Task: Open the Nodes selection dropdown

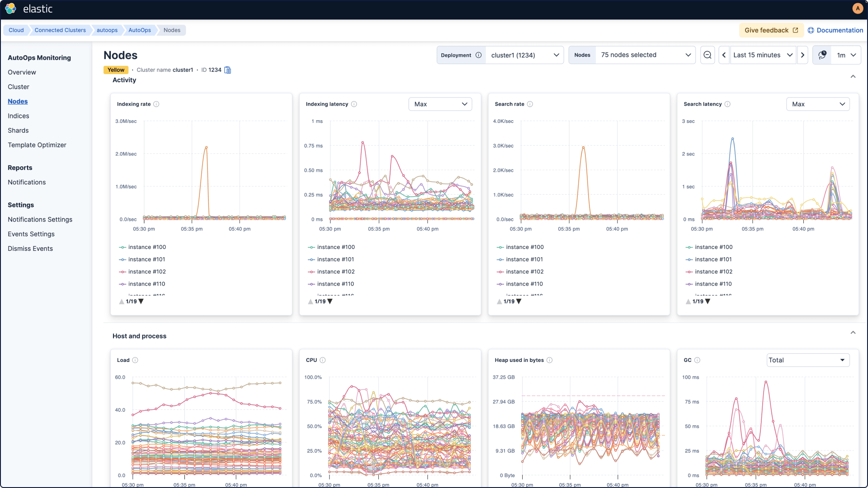Action: pos(645,55)
